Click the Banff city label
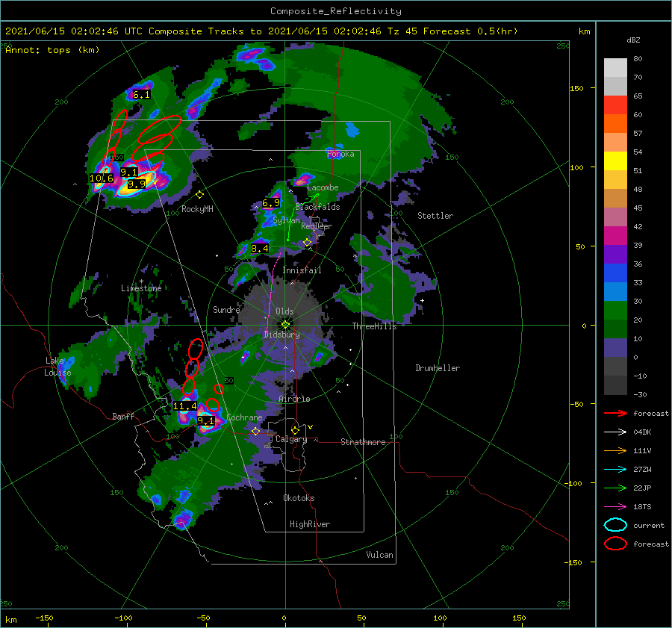The image size is (672, 628). tap(123, 416)
